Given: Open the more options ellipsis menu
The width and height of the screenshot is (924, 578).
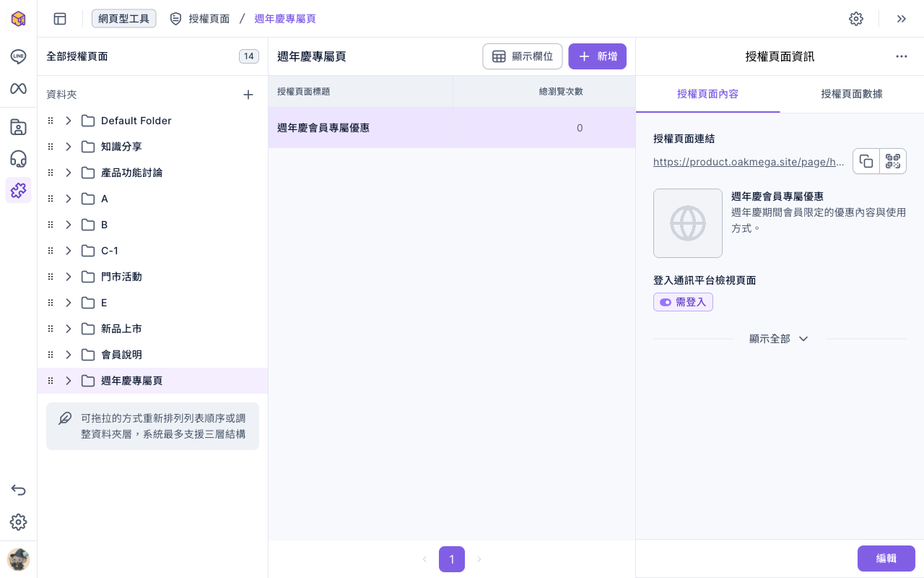Looking at the screenshot, I should (902, 56).
